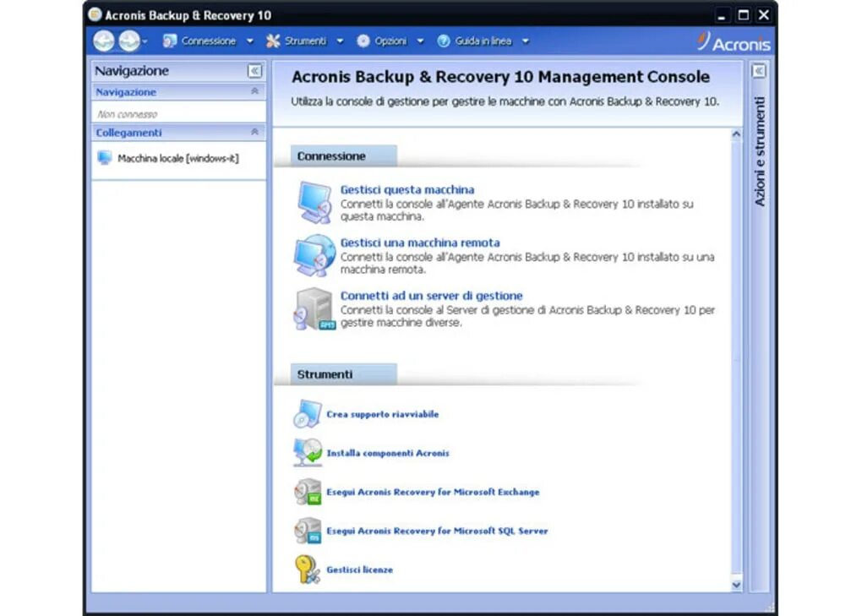The height and width of the screenshot is (616, 862).
Task: Select Macchina locale [windows-it] shortcut
Action: tap(178, 158)
